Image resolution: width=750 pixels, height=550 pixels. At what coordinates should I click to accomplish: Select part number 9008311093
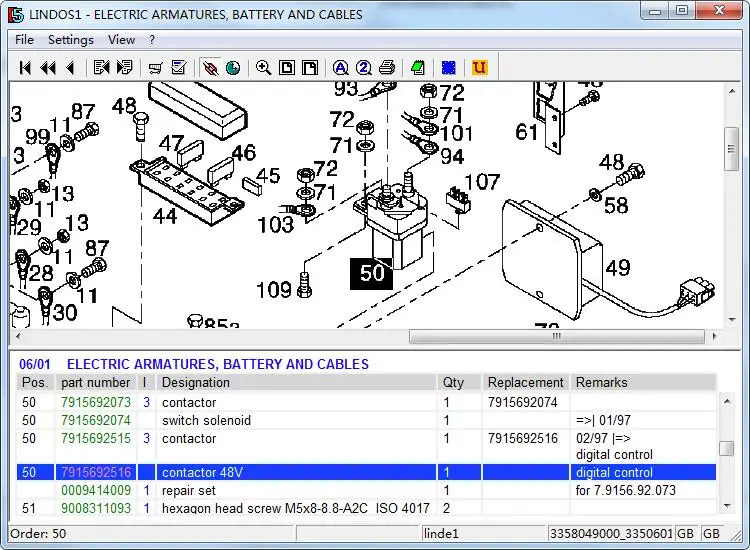(x=96, y=508)
